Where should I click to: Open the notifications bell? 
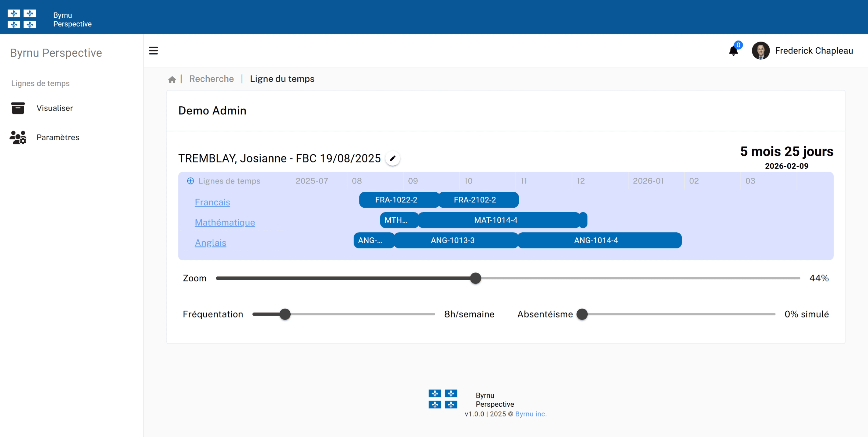pos(733,51)
